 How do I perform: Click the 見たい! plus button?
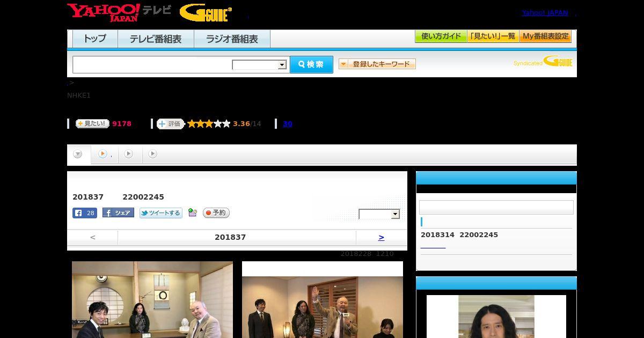pyautogui.click(x=92, y=123)
